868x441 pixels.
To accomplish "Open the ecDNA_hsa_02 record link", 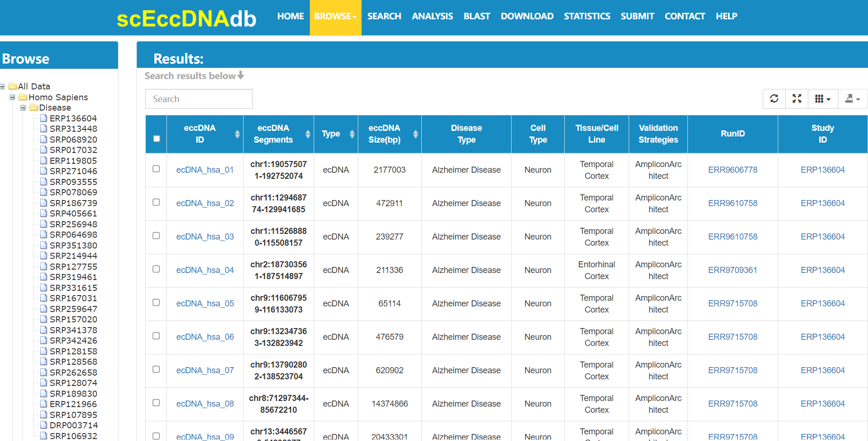I will (x=205, y=203).
